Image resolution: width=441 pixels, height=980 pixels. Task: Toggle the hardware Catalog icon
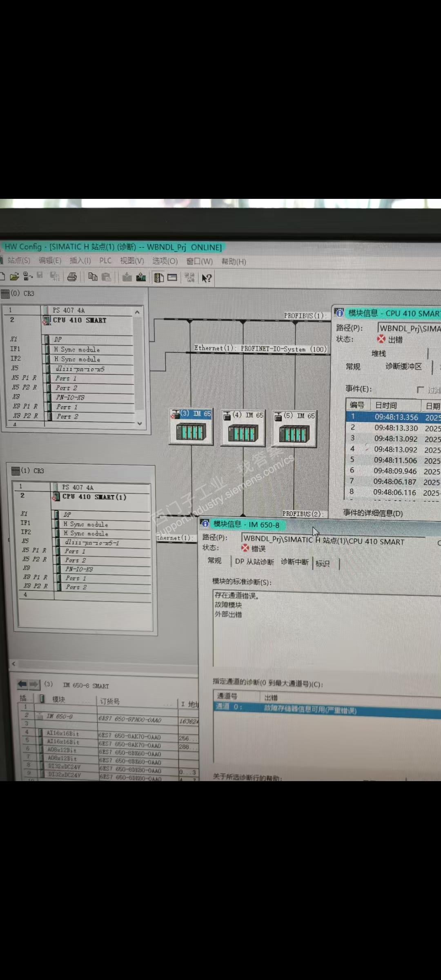pos(159,278)
